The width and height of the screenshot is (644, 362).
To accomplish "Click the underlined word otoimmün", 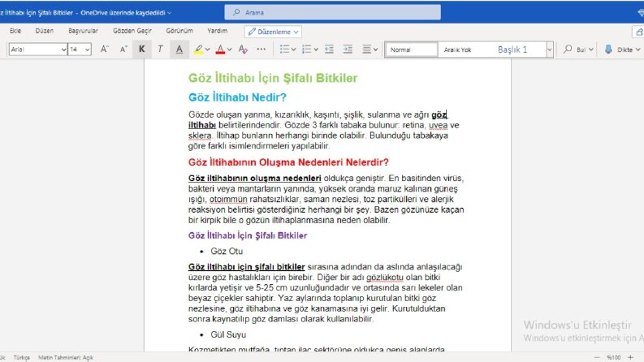I will [228, 200].
